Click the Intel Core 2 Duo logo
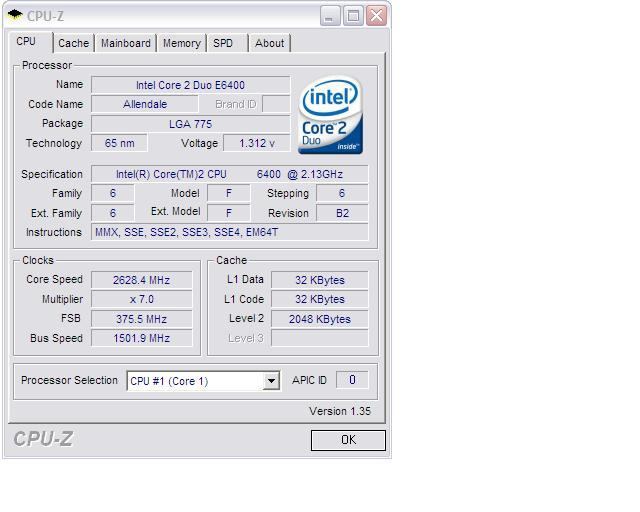The height and width of the screenshot is (512, 640). click(x=331, y=115)
